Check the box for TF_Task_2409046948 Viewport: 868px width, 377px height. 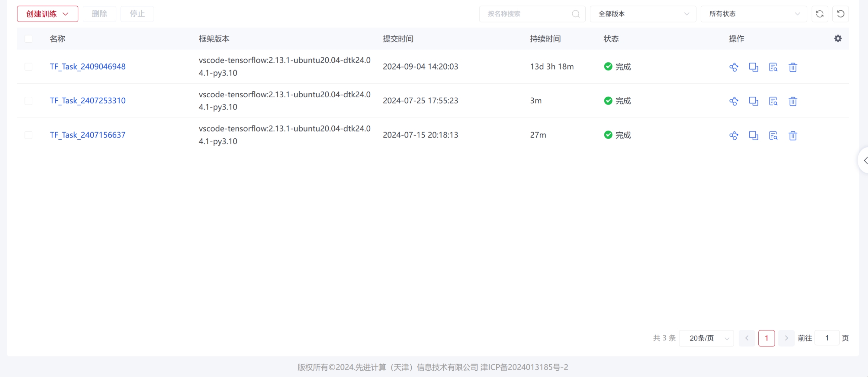click(29, 67)
